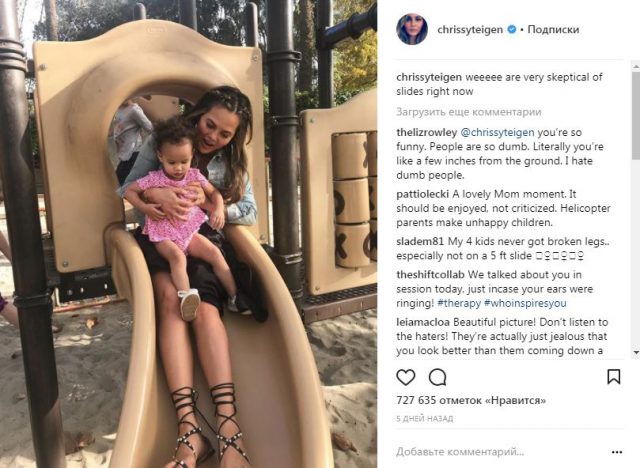View leiamacloa profile
The width and height of the screenshot is (640, 468).
tap(423, 322)
